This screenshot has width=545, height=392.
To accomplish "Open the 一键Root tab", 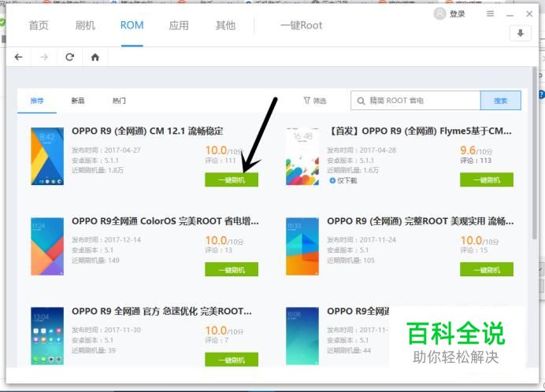I will click(x=302, y=25).
